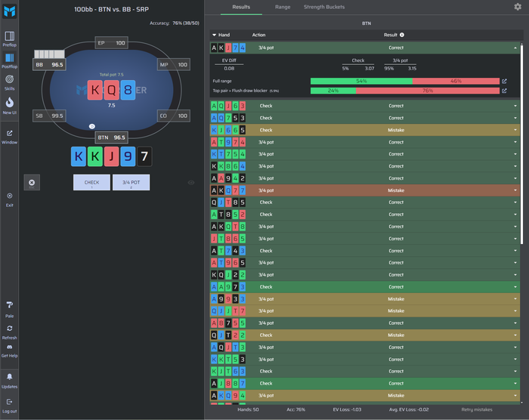Viewport: 529px width, 420px height.
Task: Click the Accuracy 76% (38/50) text
Action: coord(175,23)
